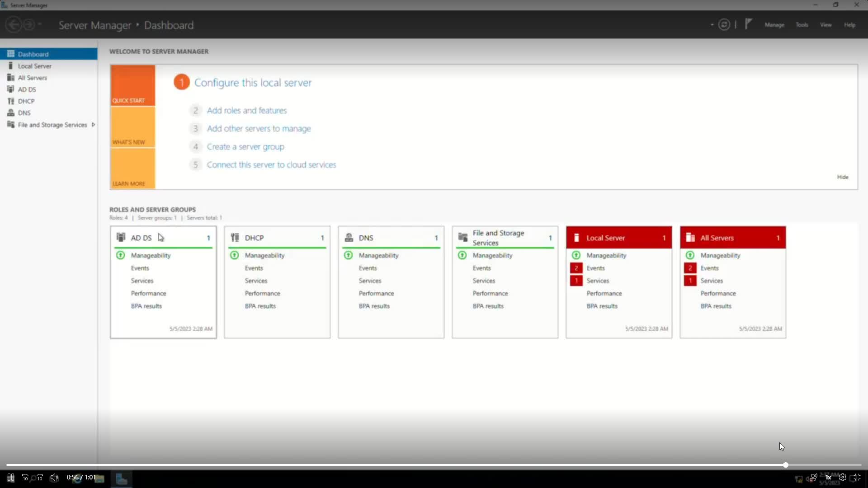Screen dimensions: 868x488
Task: Click Configure this local server link
Action: point(253,82)
